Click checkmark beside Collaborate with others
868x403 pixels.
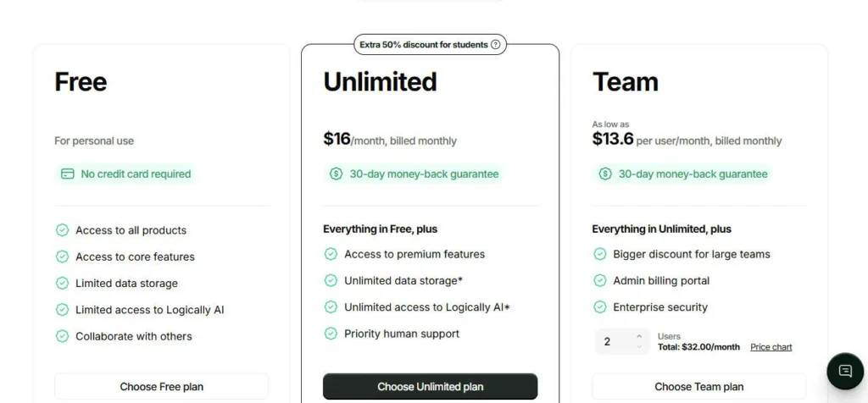[x=62, y=336]
